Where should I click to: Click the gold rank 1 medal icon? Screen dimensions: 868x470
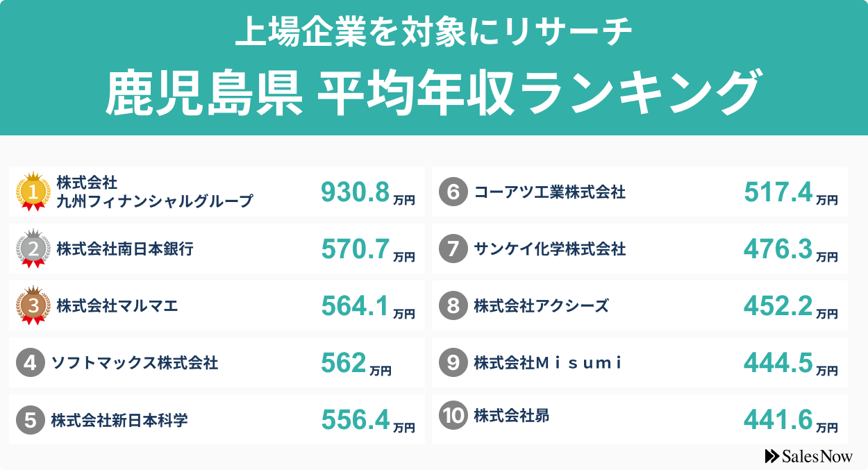point(33,191)
